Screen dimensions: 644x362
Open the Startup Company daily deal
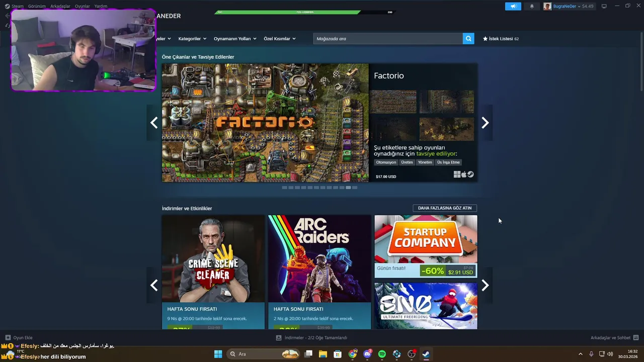426,246
